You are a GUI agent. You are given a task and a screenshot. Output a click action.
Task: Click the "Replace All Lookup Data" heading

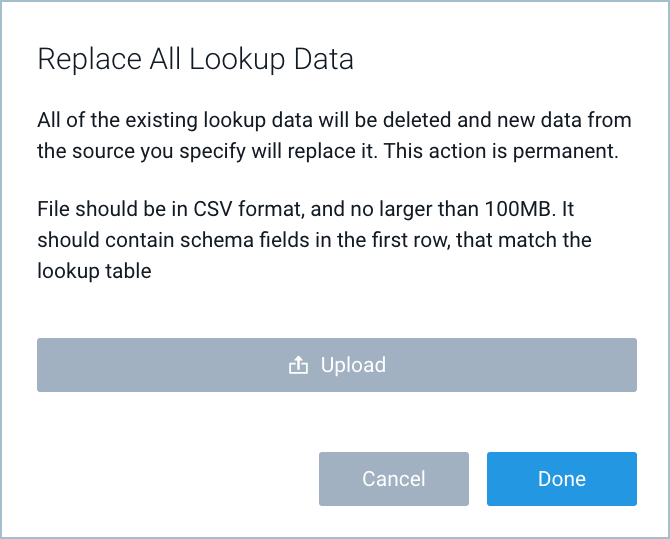195,59
